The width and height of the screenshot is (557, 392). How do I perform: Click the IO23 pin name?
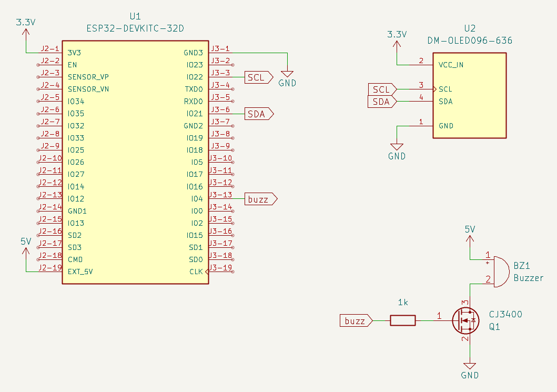point(195,65)
